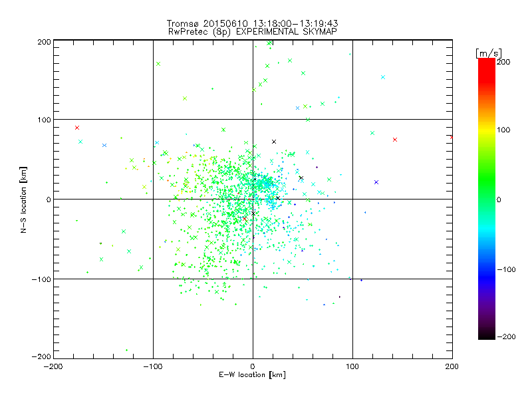Click the '100' tick label on the N-S axis

coord(44,120)
